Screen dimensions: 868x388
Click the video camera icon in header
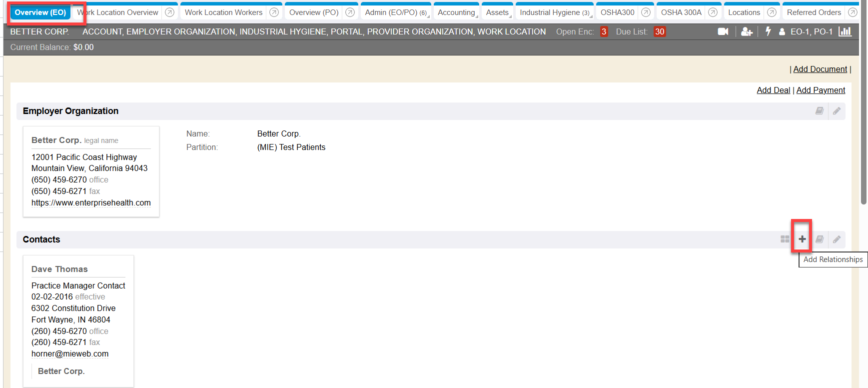[x=723, y=31]
